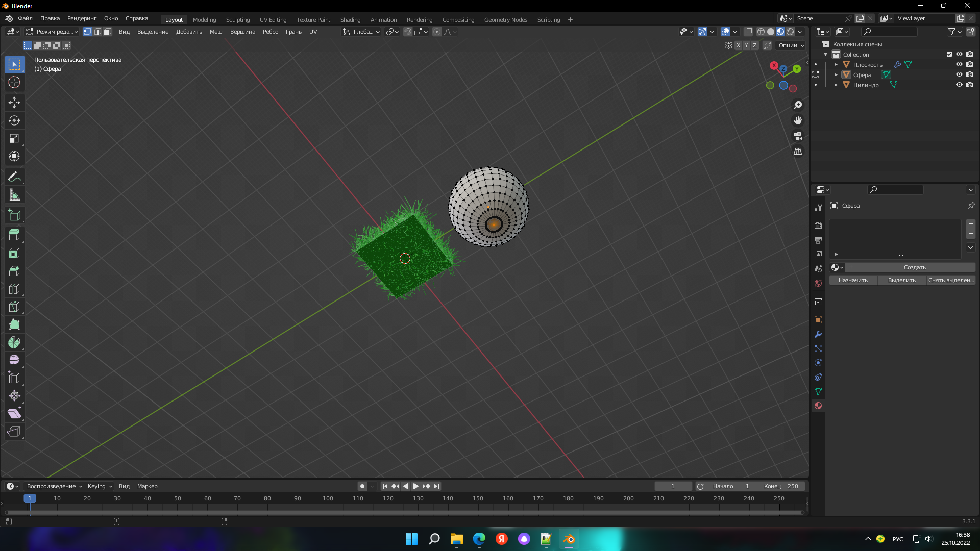Activate the 3D Cursor tool

pyautogui.click(x=14, y=82)
